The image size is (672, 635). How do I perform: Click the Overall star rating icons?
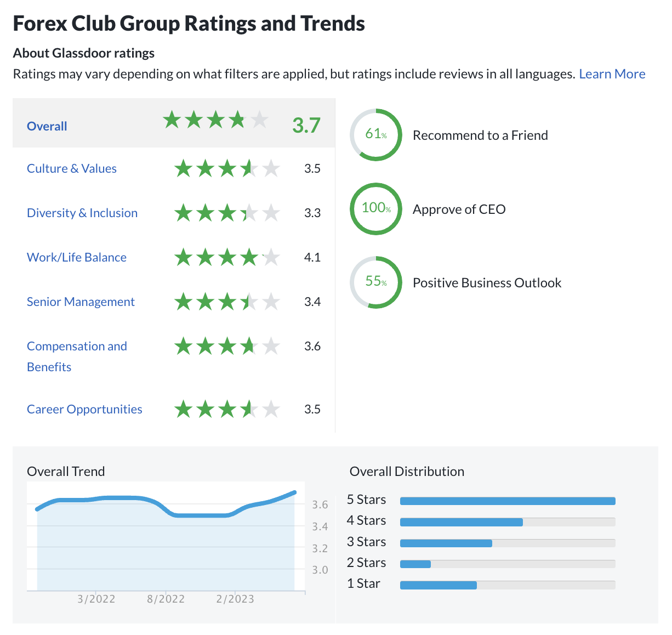click(x=215, y=120)
